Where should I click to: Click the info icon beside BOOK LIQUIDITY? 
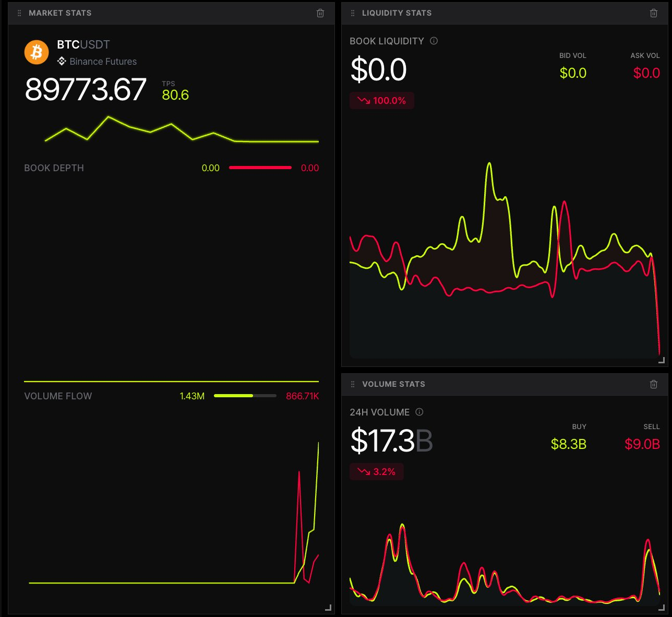coord(434,41)
